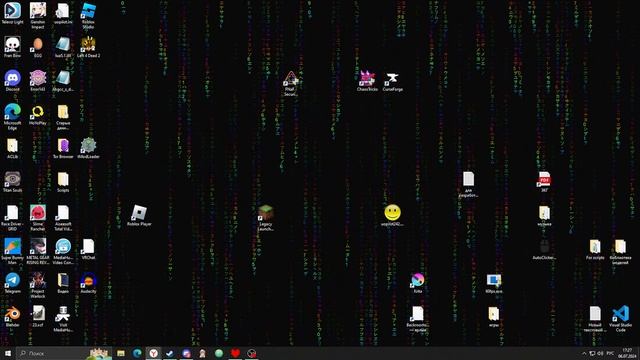
Task: Launch Metal Gear Rising Revengeance shortcut
Action: 38,251
